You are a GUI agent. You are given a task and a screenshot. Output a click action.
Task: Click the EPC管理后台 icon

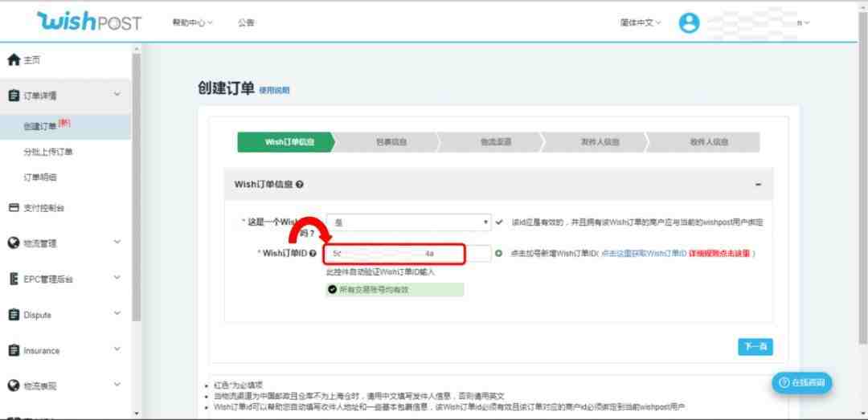point(14,279)
